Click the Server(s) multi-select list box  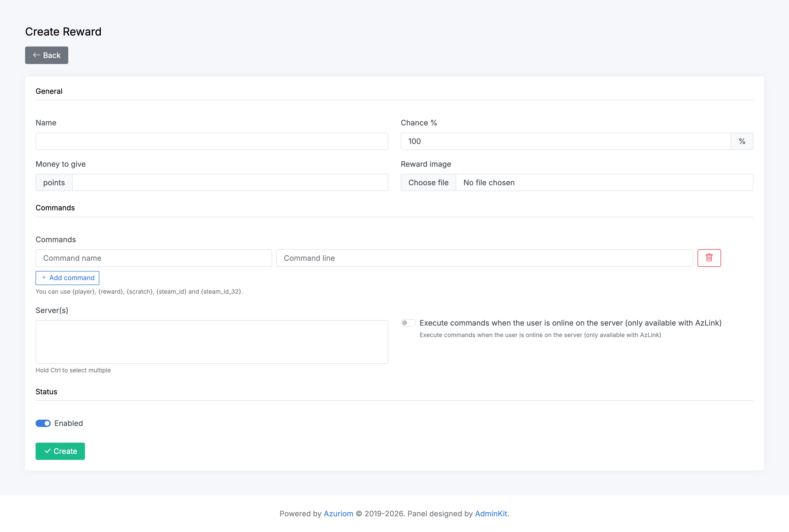211,342
